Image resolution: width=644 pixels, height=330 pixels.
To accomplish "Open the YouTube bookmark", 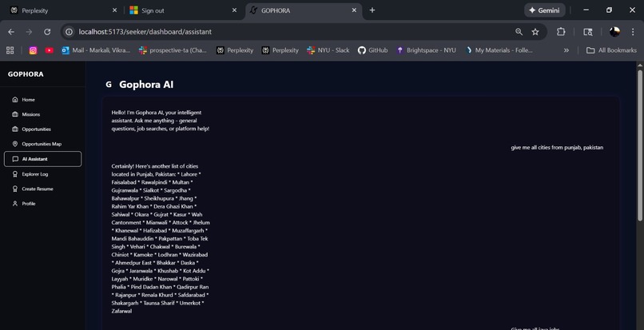I will coord(50,50).
